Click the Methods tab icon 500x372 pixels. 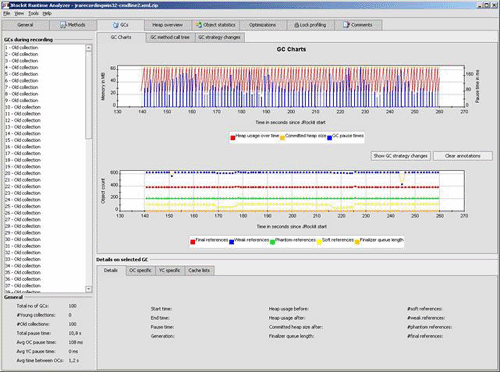coord(63,25)
